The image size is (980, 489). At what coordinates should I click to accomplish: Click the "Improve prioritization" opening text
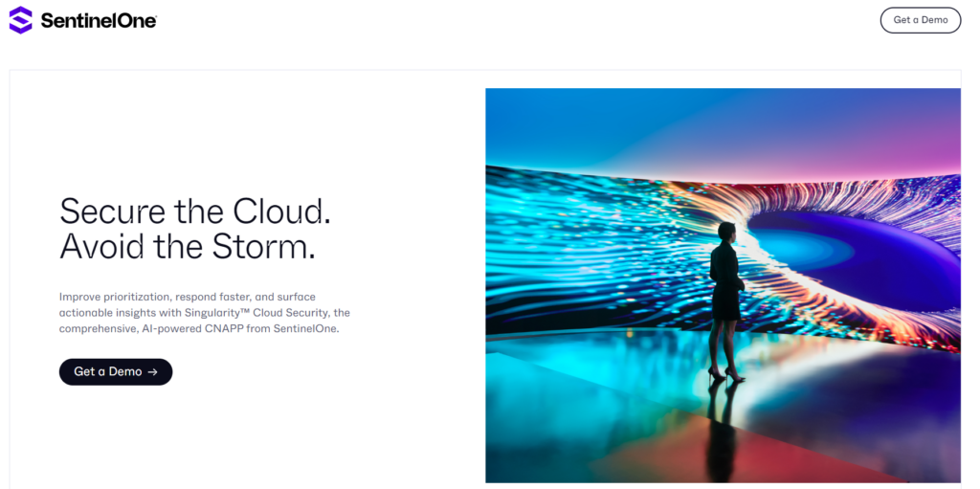tap(113, 297)
